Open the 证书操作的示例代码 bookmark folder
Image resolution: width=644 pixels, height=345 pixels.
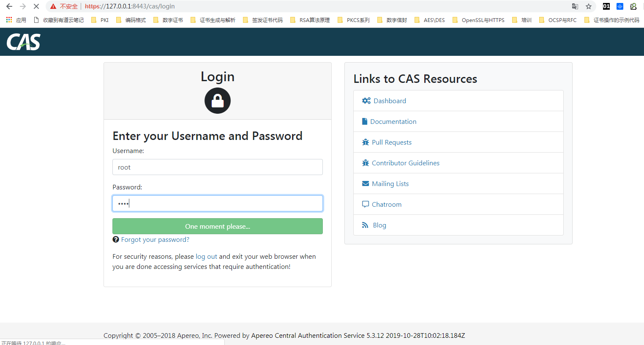click(612, 20)
